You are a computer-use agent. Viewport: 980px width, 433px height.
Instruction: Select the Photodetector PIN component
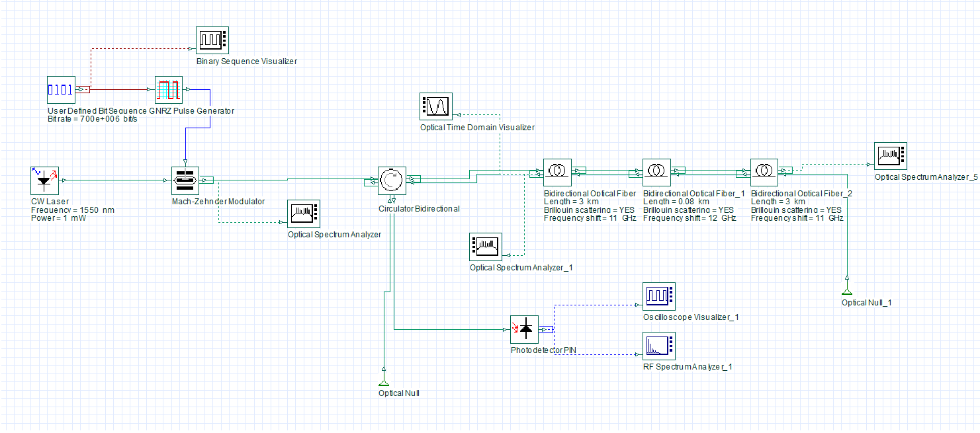(525, 329)
